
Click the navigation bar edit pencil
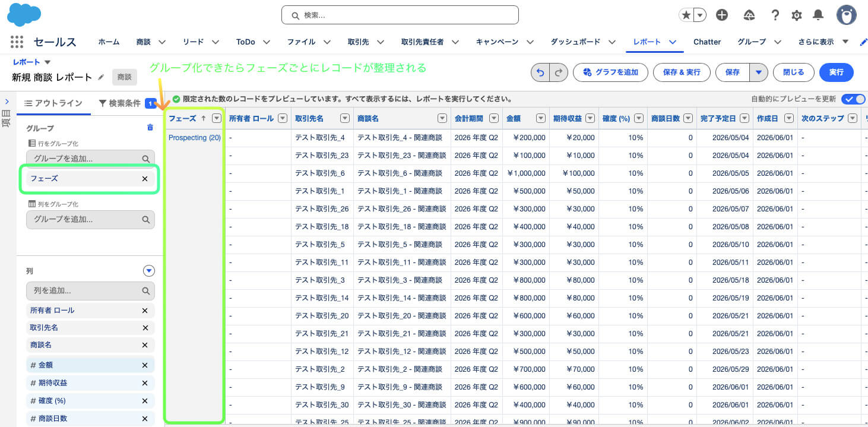(x=863, y=42)
